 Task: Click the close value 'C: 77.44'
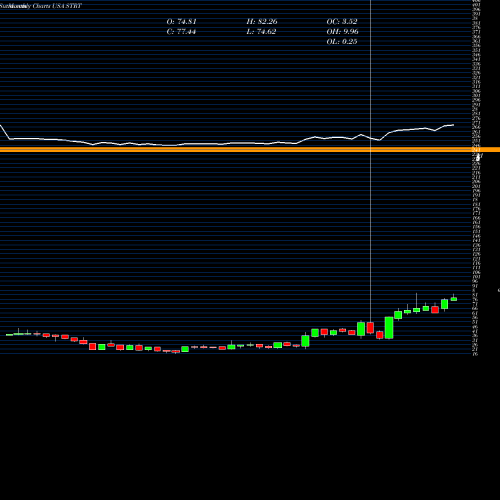pyautogui.click(x=181, y=32)
